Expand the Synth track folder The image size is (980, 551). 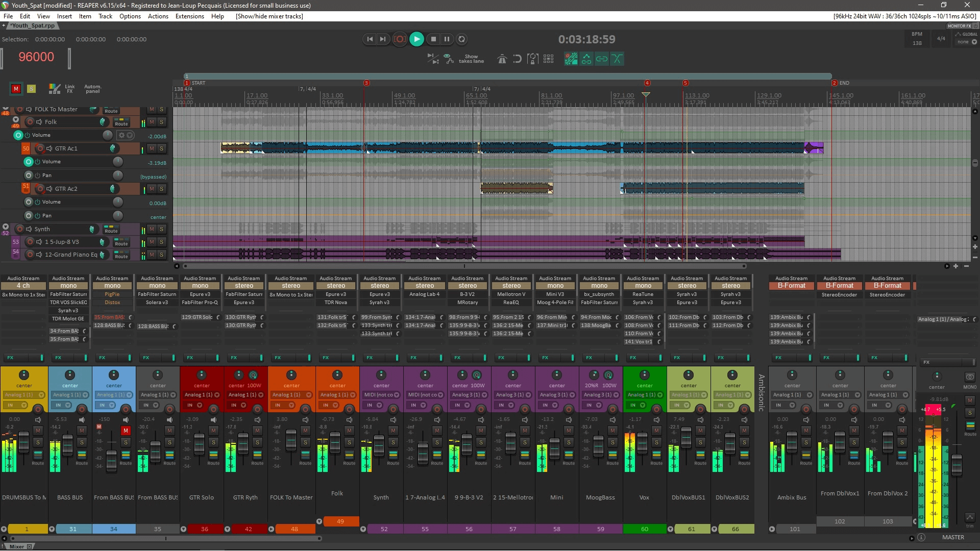click(6, 227)
